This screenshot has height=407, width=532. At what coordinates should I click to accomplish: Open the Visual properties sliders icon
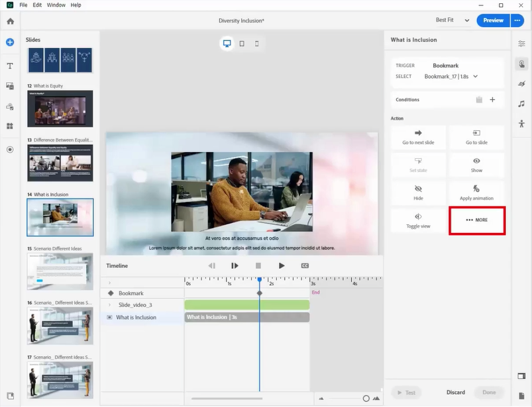521,44
